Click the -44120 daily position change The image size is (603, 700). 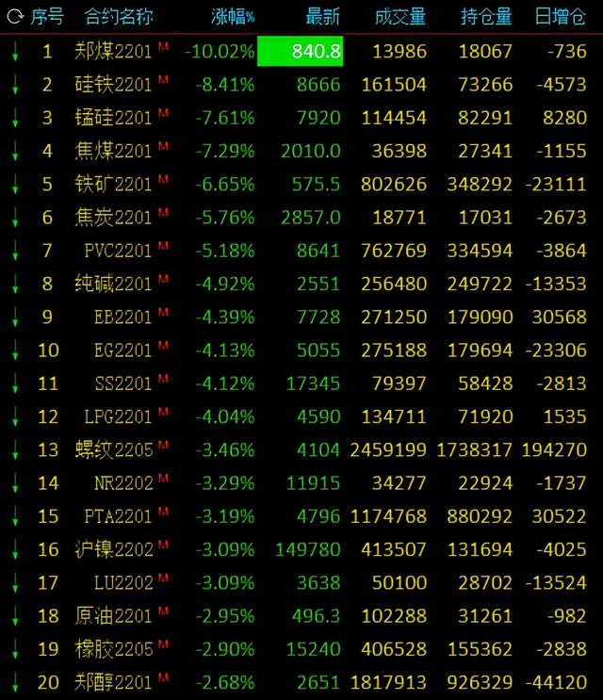[x=556, y=682]
